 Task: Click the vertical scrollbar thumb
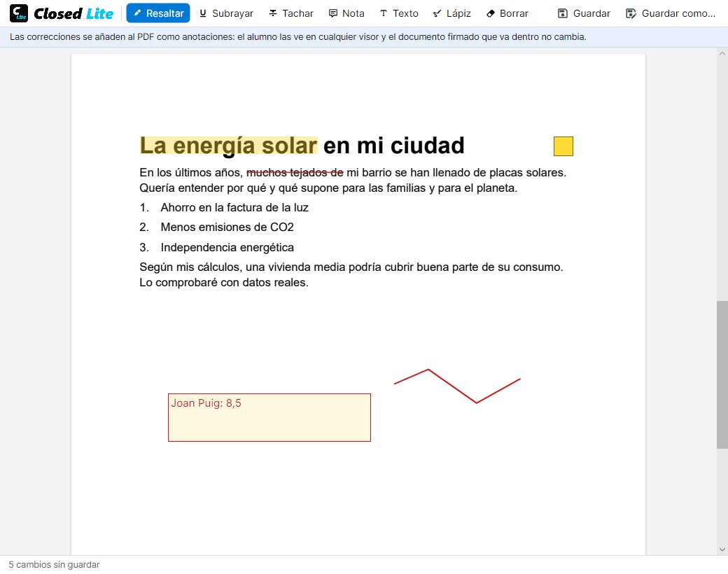[722, 374]
